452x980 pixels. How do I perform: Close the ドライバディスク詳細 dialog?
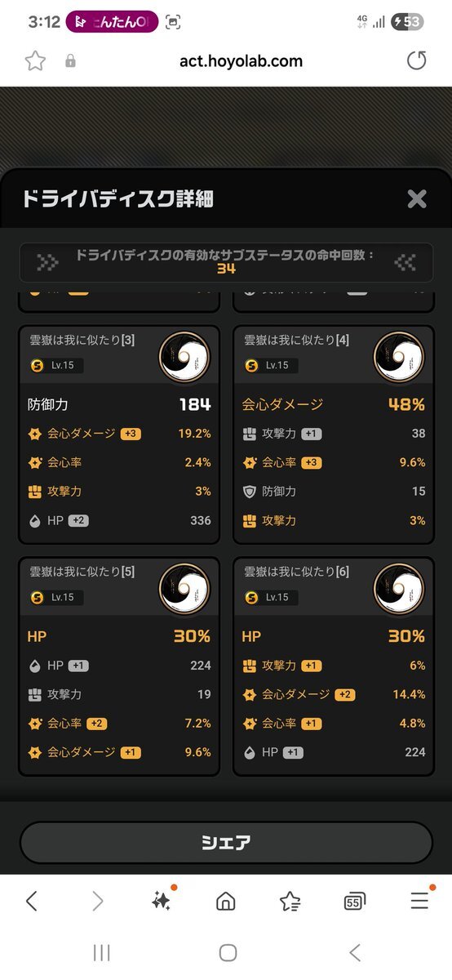point(417,198)
